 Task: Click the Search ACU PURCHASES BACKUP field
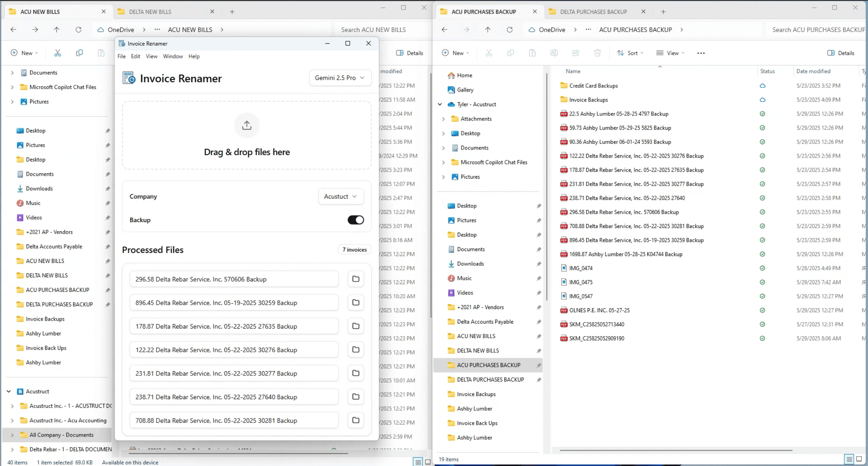pyautogui.click(x=816, y=30)
